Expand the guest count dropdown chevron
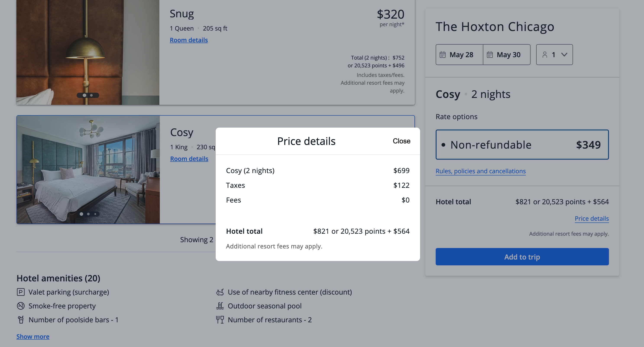This screenshot has height=347, width=644. 564,55
